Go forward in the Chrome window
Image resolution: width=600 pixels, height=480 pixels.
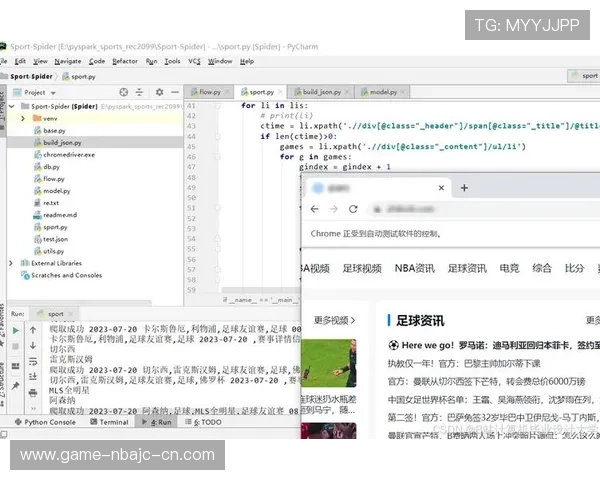pos(334,209)
